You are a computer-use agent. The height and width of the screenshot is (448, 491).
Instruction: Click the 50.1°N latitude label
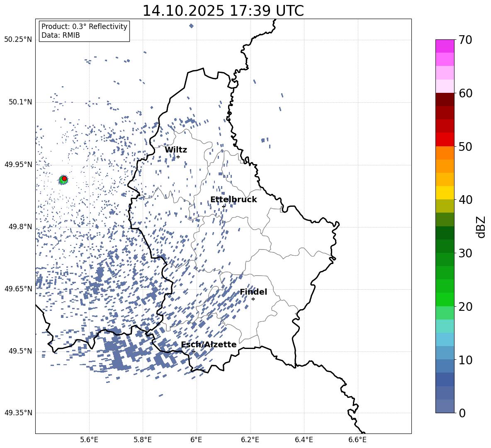[20, 102]
